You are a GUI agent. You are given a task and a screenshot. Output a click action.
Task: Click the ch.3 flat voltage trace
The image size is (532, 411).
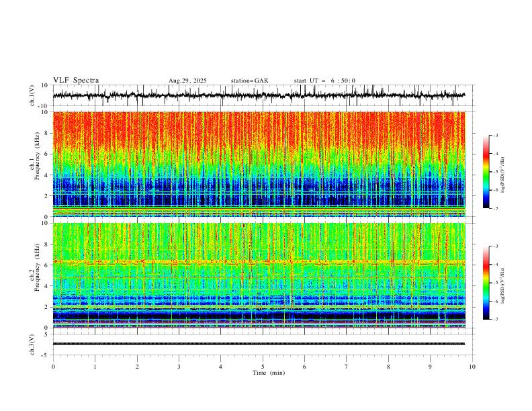coord(259,344)
